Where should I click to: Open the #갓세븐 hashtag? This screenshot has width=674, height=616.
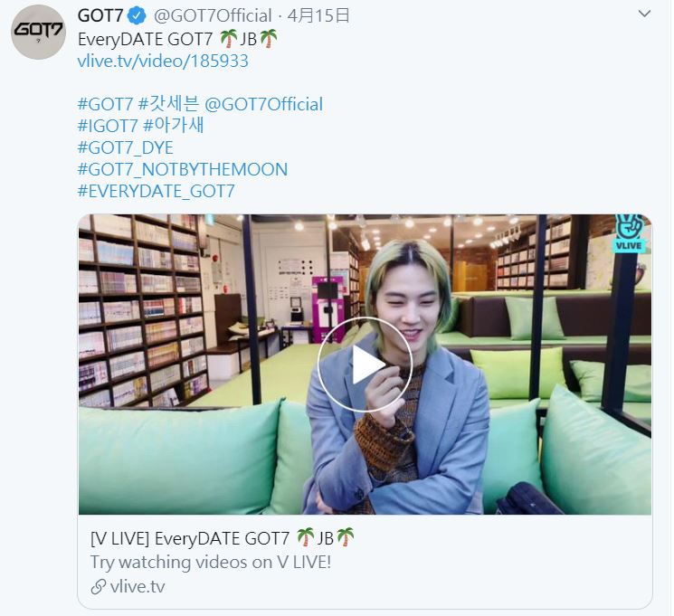tap(168, 104)
